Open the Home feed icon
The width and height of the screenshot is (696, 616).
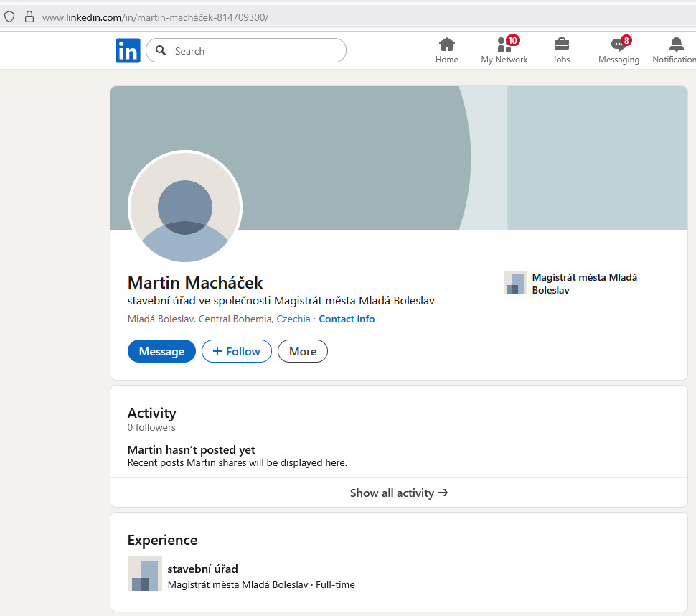(446, 45)
